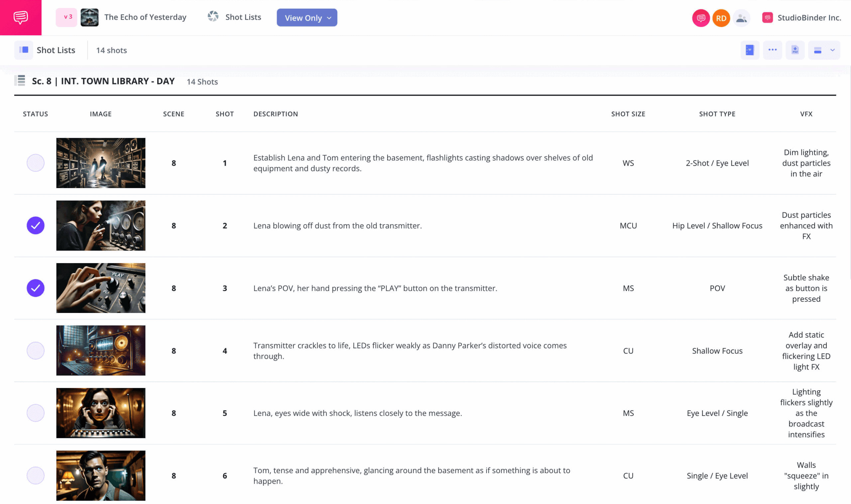Toggle the status circle for shot 5

[x=35, y=413]
